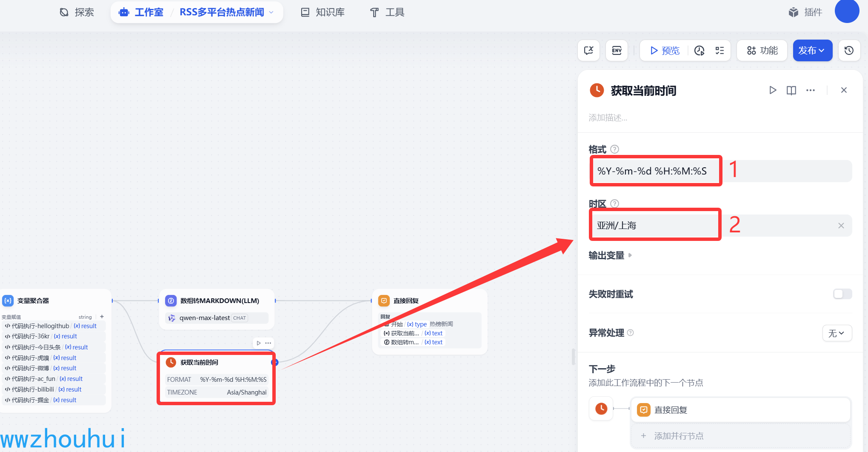Click the 代码执行-微博 result row
Screen dimensions: 868x452
click(54, 368)
